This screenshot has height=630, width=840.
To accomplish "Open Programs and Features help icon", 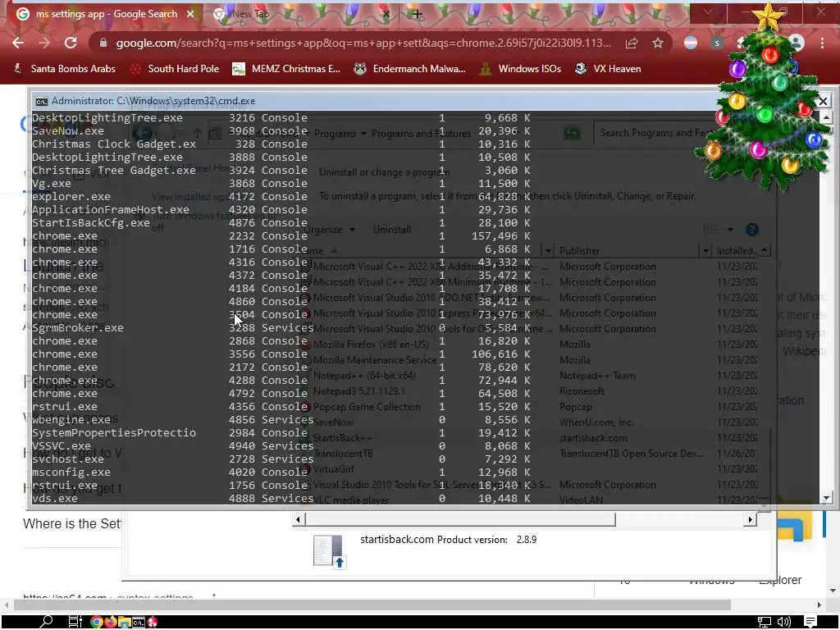I will point(751,230).
